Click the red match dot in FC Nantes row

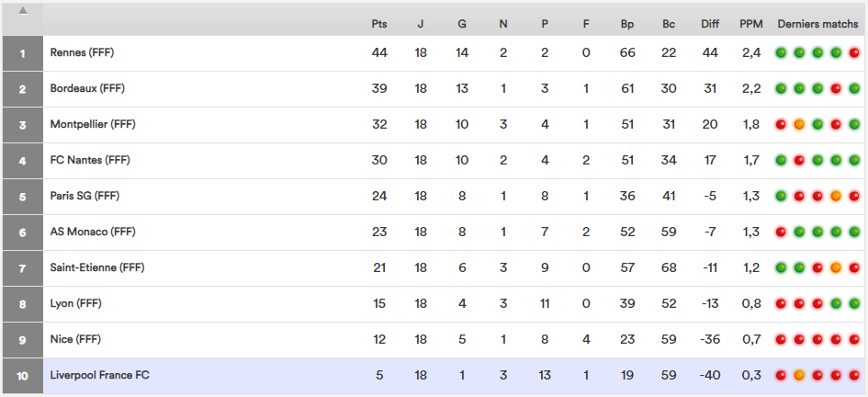(799, 160)
